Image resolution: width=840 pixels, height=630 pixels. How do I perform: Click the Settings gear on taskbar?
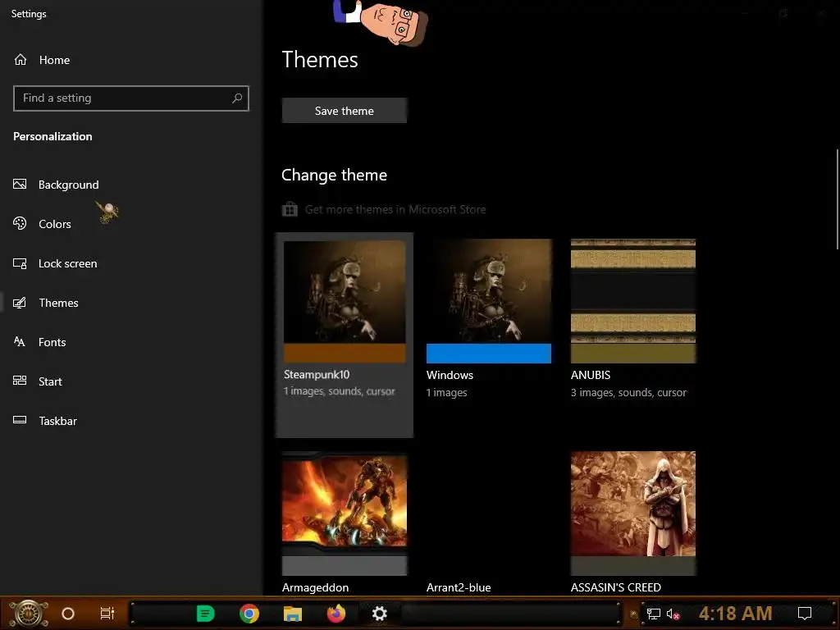379,614
